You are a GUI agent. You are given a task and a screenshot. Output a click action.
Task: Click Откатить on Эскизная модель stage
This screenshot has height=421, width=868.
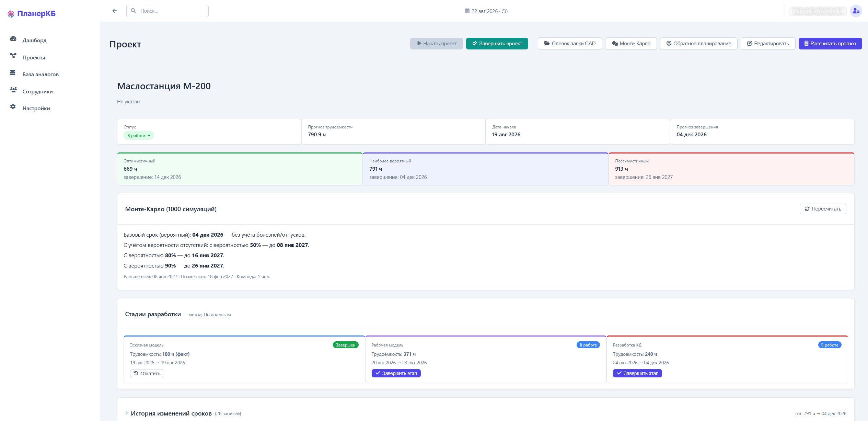pyautogui.click(x=147, y=374)
